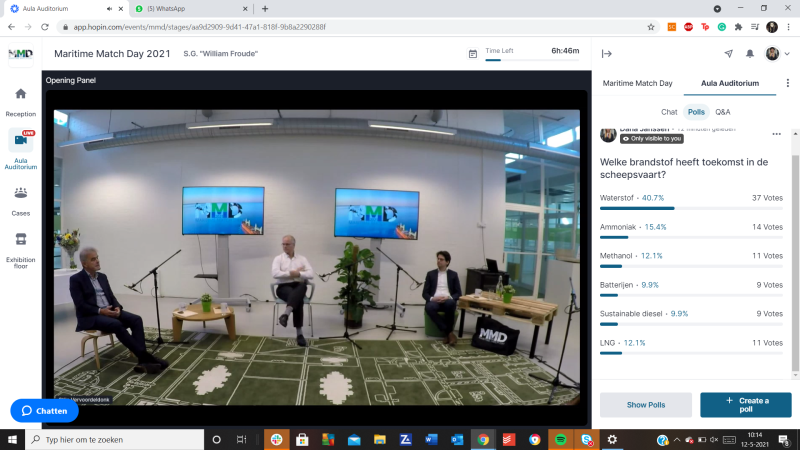Image resolution: width=800 pixels, height=450 pixels.
Task: Select the Polls tab
Action: (x=696, y=112)
